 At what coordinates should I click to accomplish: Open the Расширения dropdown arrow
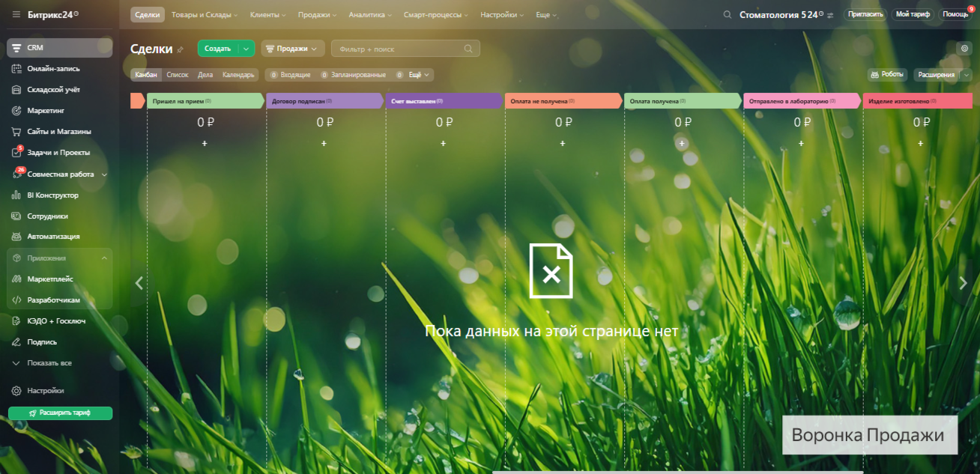(x=966, y=75)
